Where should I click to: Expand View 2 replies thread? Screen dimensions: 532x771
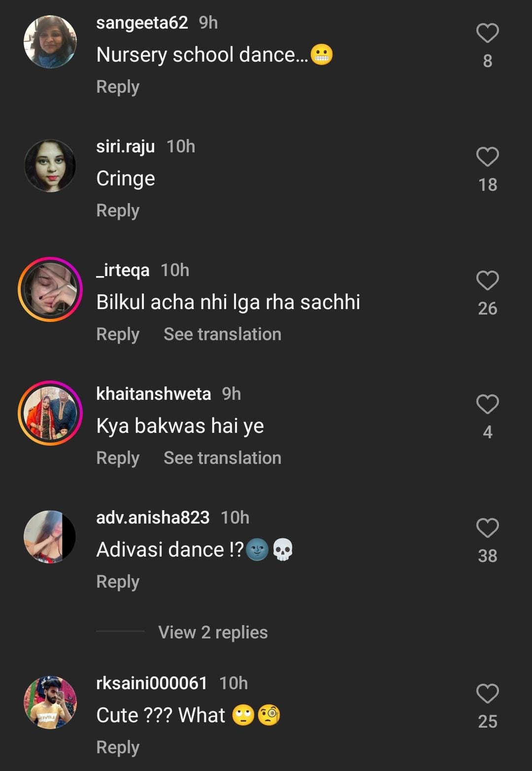(x=213, y=632)
